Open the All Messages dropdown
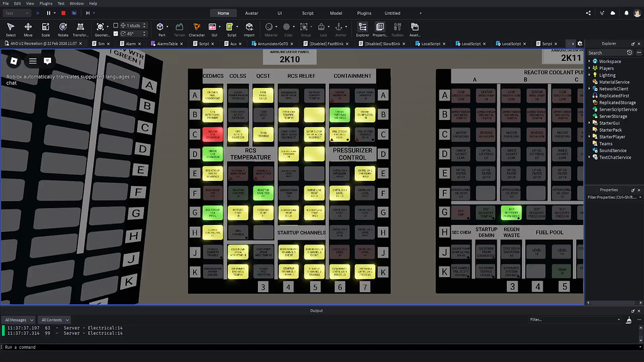644x362 pixels. click(19, 320)
